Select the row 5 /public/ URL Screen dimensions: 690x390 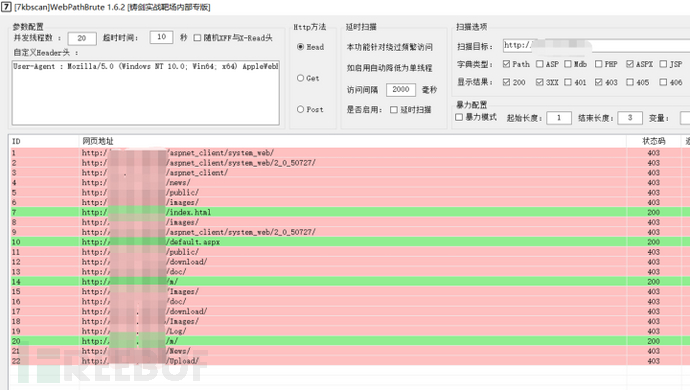(140, 192)
